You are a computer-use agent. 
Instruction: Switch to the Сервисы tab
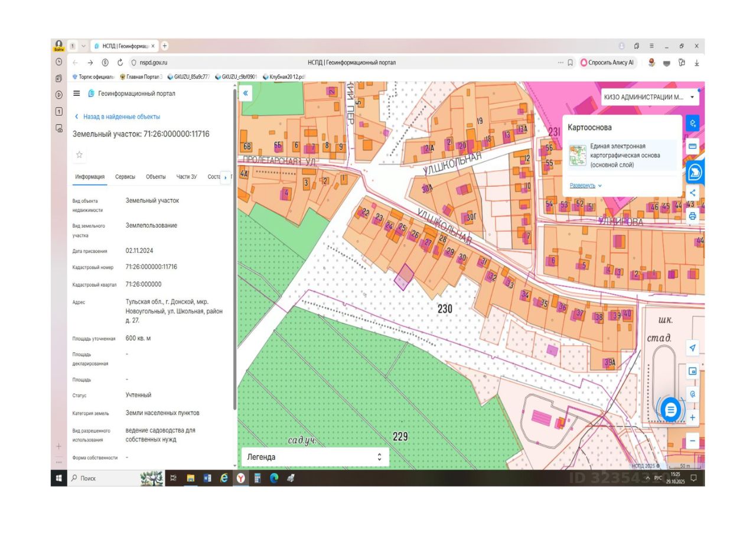[x=125, y=177]
